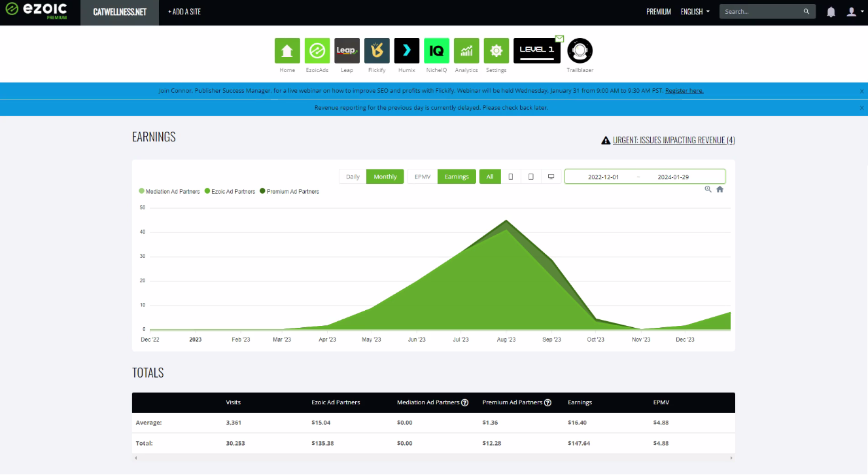Viewport: 868px width, 475px height.
Task: Click the notifications bell icon
Action: (x=831, y=12)
